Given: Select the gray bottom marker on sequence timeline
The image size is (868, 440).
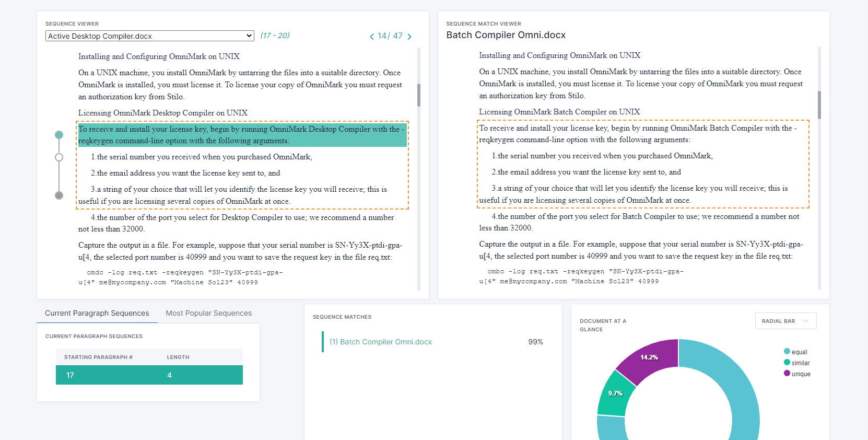Looking at the screenshot, I should (59, 195).
